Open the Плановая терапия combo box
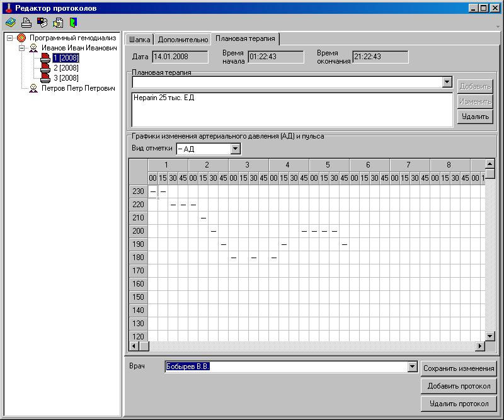Viewport: 504px width, 420px height. coord(447,82)
